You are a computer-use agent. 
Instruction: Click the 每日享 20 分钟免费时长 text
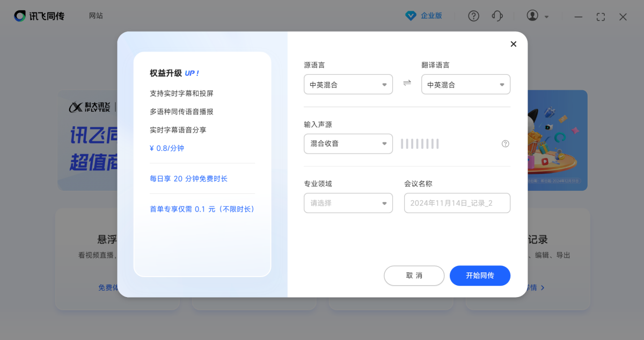(x=188, y=178)
